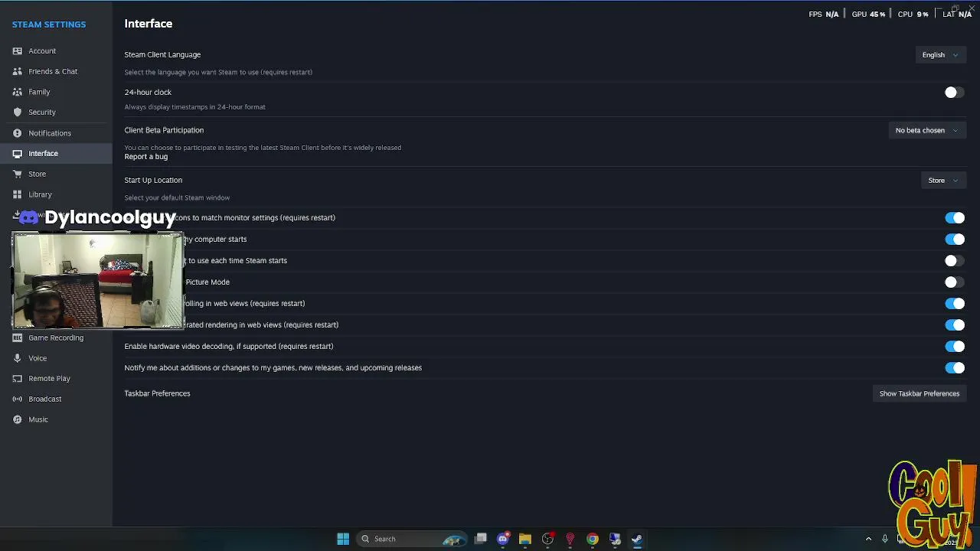The width and height of the screenshot is (980, 551).
Task: Open the 'No beta chosen' dropdown
Action: click(x=927, y=131)
